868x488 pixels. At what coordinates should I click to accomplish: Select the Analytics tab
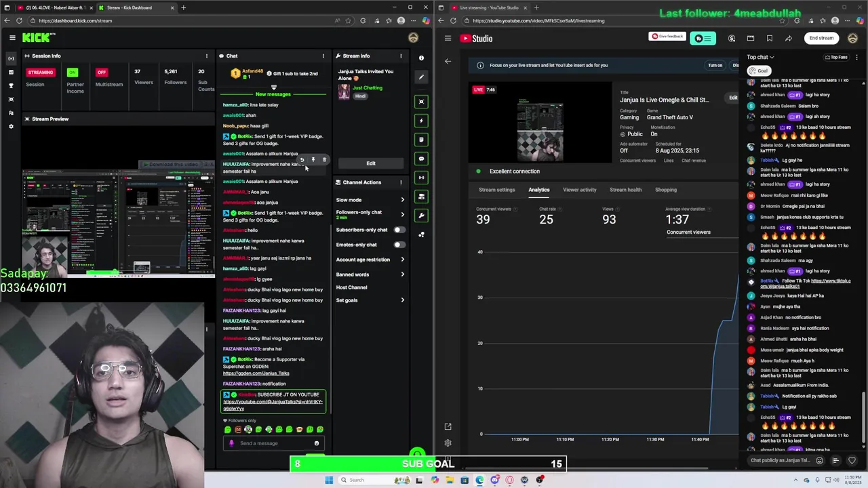[x=539, y=190]
